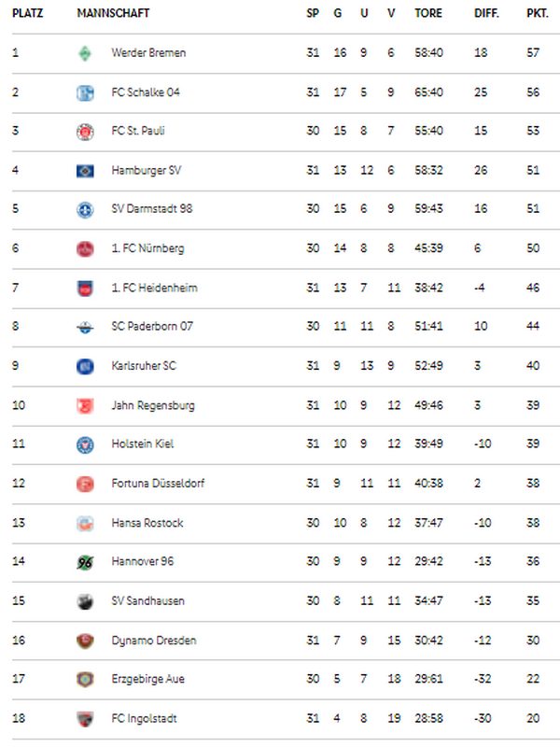560x747 pixels.
Task: Click the Jahn Regensburg team name
Action: [x=153, y=405]
